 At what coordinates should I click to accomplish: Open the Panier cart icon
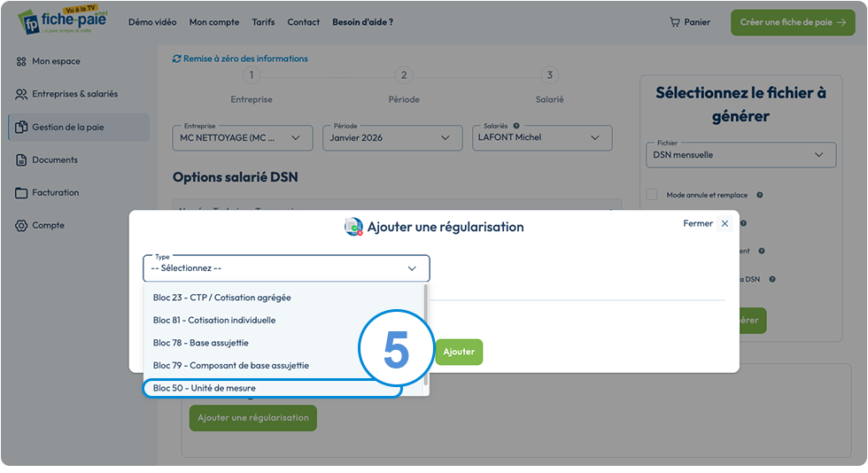coord(674,22)
